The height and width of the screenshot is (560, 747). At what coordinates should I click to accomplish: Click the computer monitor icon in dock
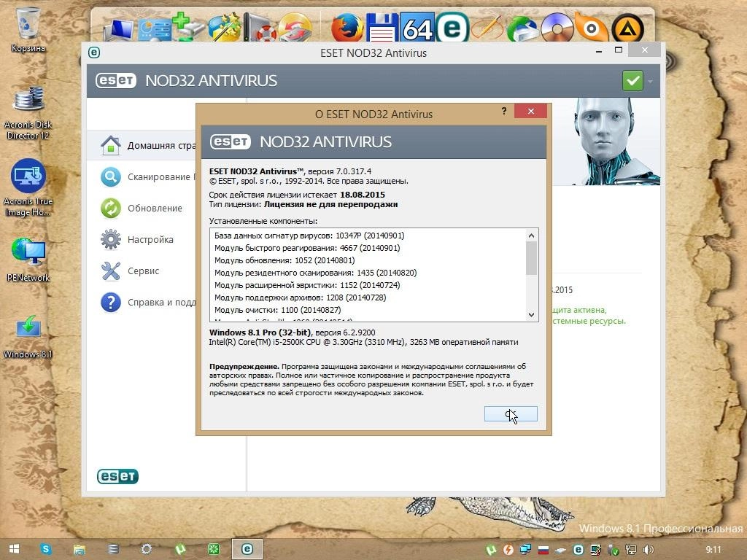click(117, 29)
